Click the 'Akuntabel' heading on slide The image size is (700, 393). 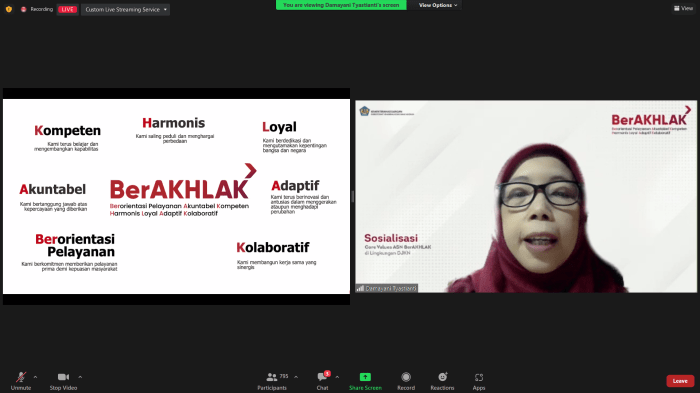[x=52, y=189]
